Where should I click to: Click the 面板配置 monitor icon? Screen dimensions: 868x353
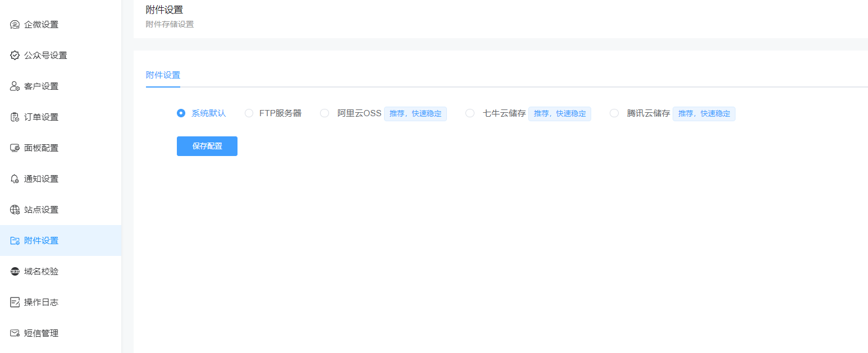(x=15, y=148)
